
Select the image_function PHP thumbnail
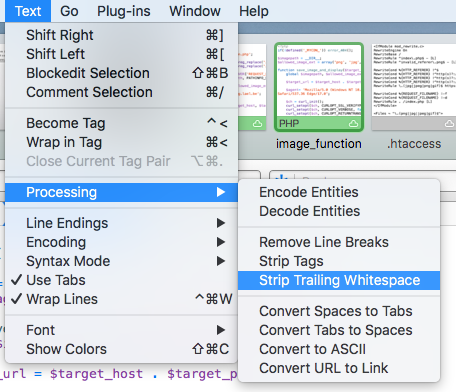click(x=319, y=87)
